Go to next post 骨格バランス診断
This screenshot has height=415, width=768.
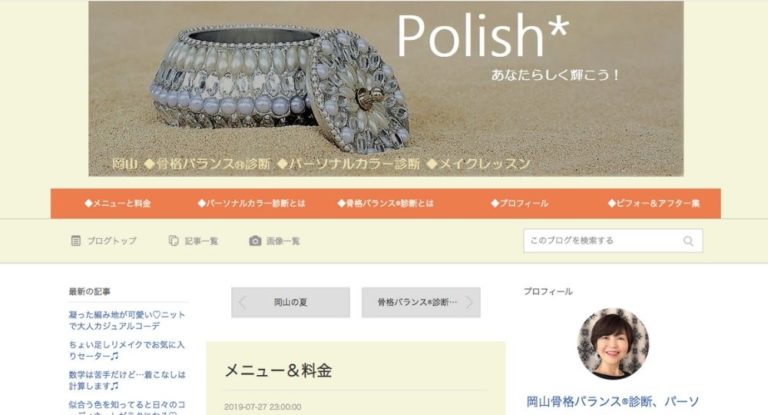tap(421, 302)
